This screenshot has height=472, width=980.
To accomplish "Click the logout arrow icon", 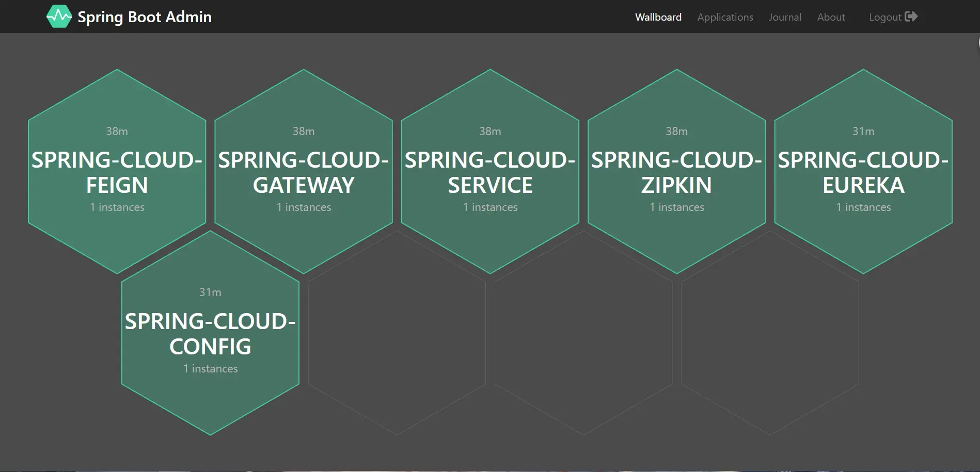I will (911, 17).
